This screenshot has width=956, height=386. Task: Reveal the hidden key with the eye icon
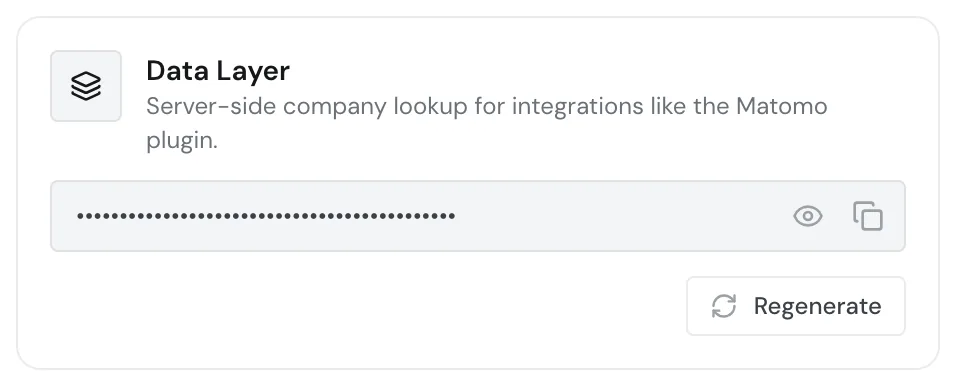pos(808,216)
